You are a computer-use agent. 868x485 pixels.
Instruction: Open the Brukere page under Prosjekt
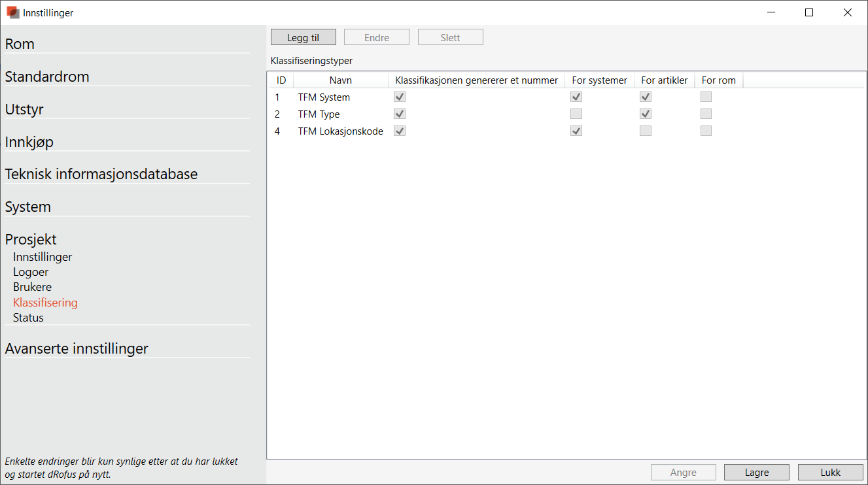click(x=32, y=287)
